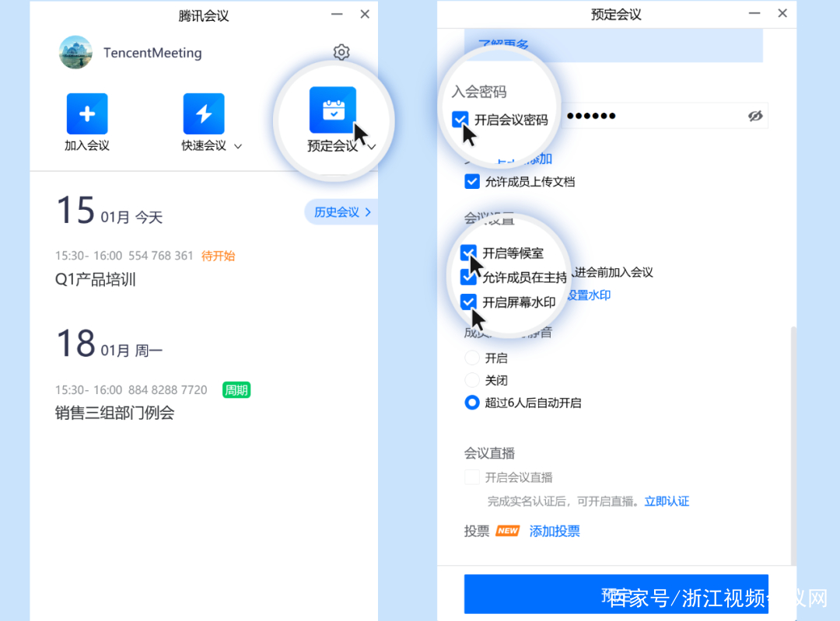The width and height of the screenshot is (840, 621).
Task: Select mute on entry 开启 radio option
Action: tap(472, 358)
